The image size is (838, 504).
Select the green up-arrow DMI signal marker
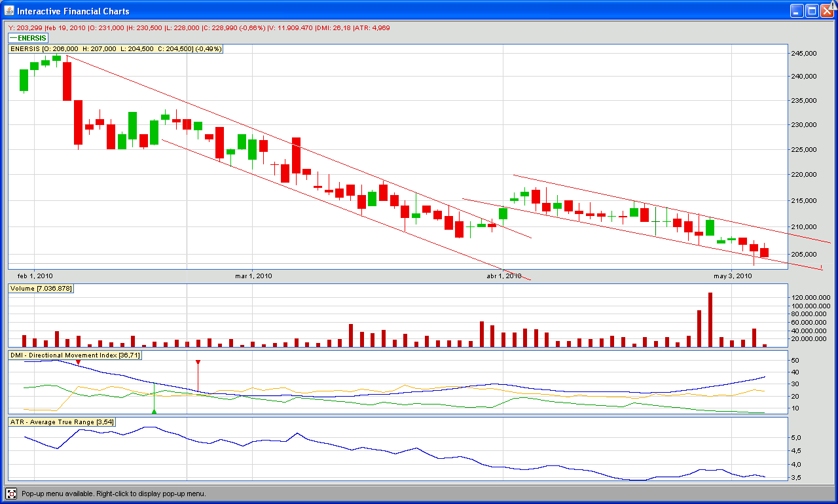tap(154, 411)
